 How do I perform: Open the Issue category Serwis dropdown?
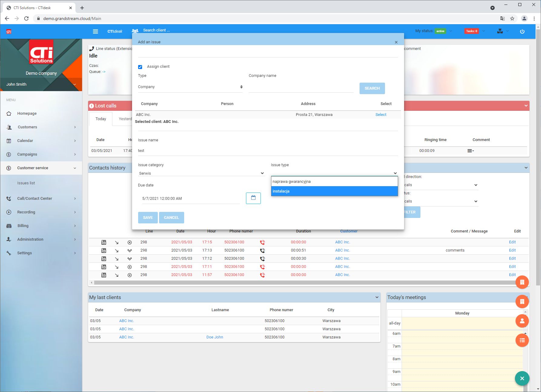pos(201,173)
